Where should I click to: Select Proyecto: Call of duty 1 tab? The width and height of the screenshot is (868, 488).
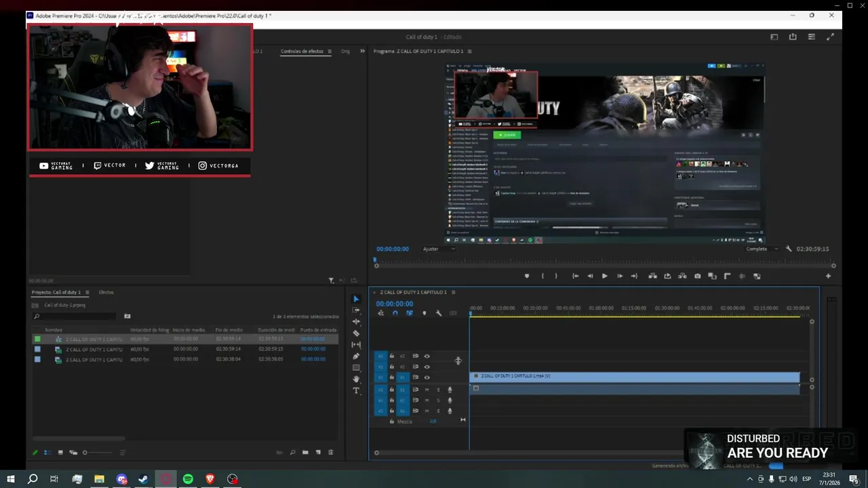coord(56,292)
